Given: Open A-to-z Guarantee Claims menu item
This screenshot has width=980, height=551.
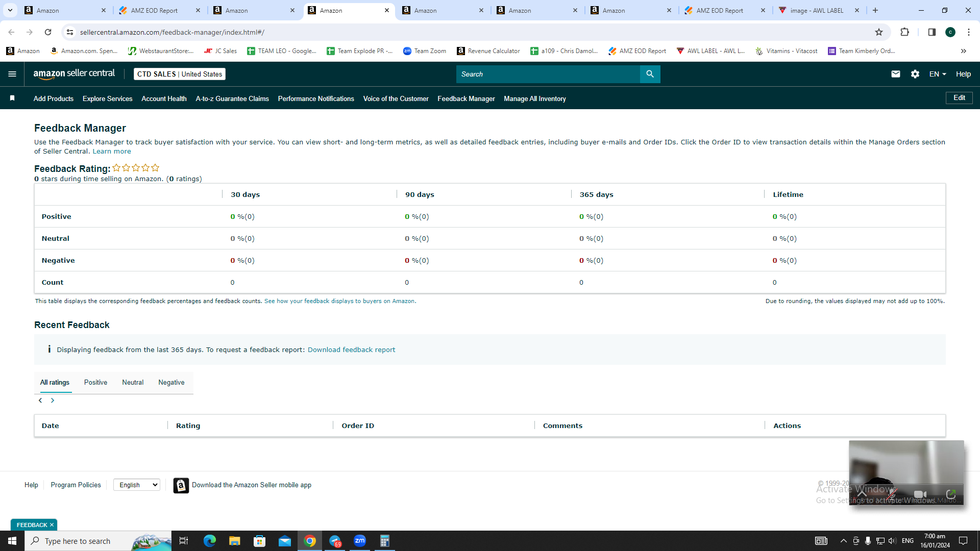Looking at the screenshot, I should 232,98.
